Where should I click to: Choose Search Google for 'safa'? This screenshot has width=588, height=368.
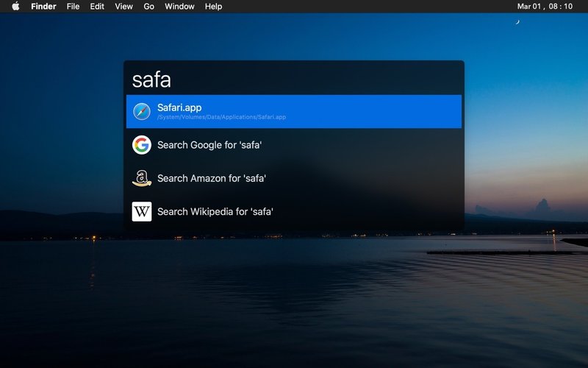pyautogui.click(x=294, y=145)
